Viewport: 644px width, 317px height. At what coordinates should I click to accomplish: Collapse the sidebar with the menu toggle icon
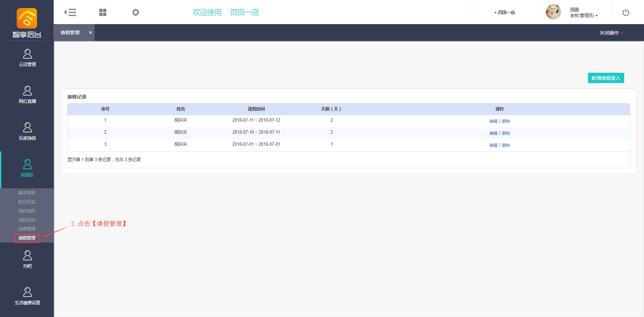coord(70,12)
